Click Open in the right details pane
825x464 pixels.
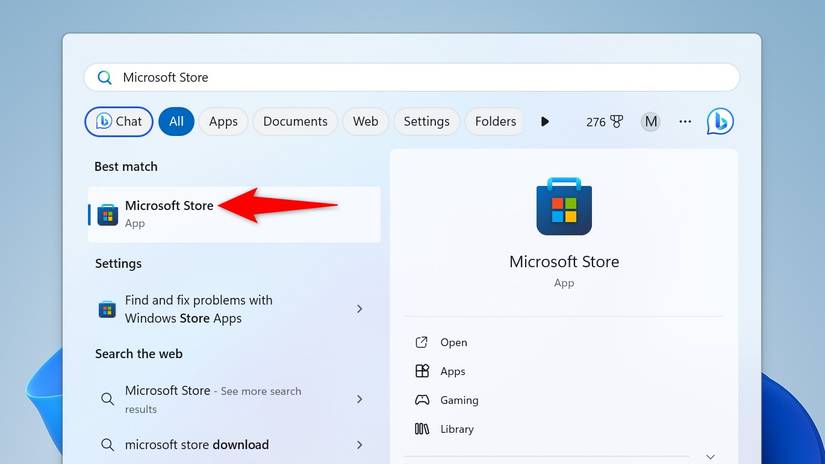pyautogui.click(x=453, y=342)
